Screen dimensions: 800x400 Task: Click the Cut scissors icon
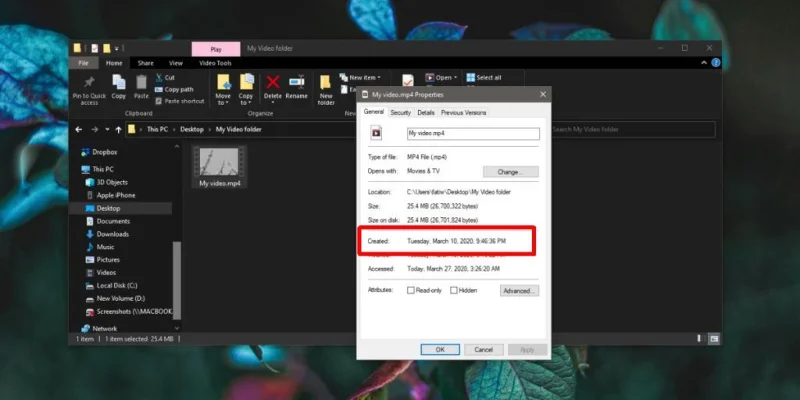pos(159,78)
